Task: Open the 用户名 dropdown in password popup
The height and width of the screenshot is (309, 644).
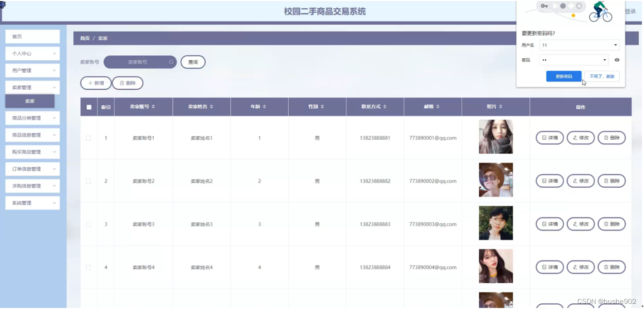Action: tap(579, 45)
